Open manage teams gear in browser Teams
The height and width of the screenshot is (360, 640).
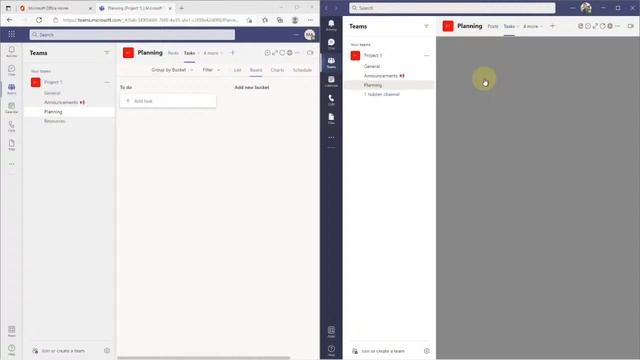107,351
